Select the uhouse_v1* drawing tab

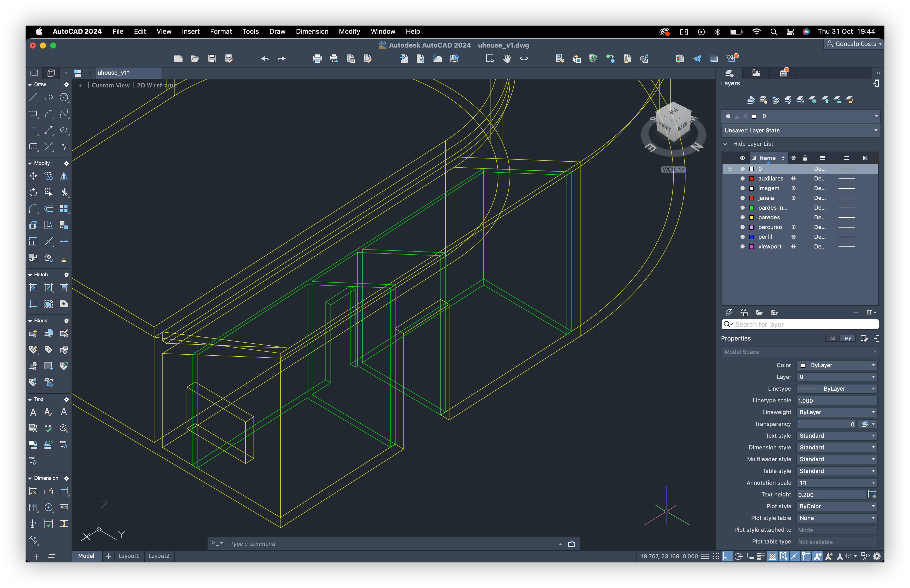(x=128, y=73)
